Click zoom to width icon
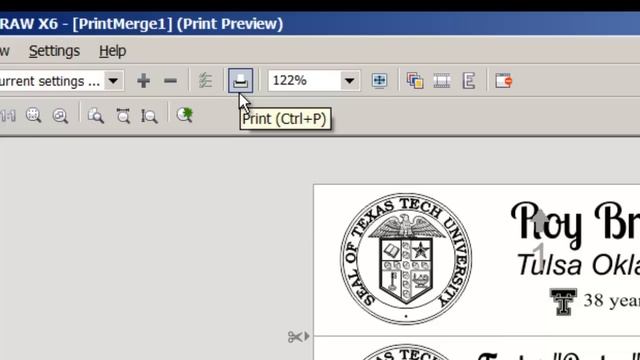The height and width of the screenshot is (360, 640). (123, 116)
